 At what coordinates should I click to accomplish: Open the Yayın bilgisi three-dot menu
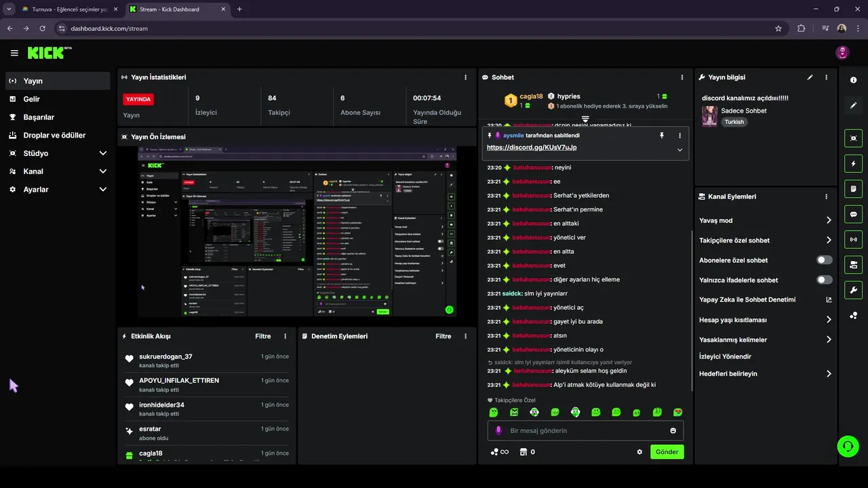pyautogui.click(x=826, y=77)
